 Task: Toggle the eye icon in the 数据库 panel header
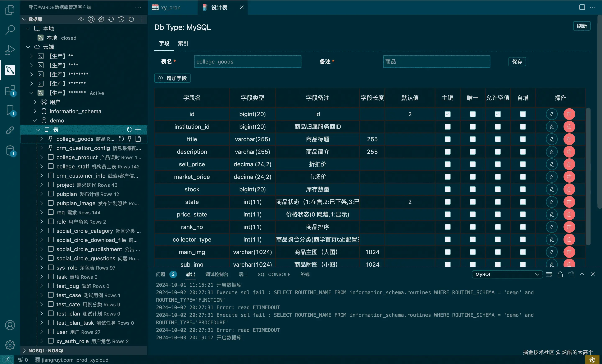[81, 19]
